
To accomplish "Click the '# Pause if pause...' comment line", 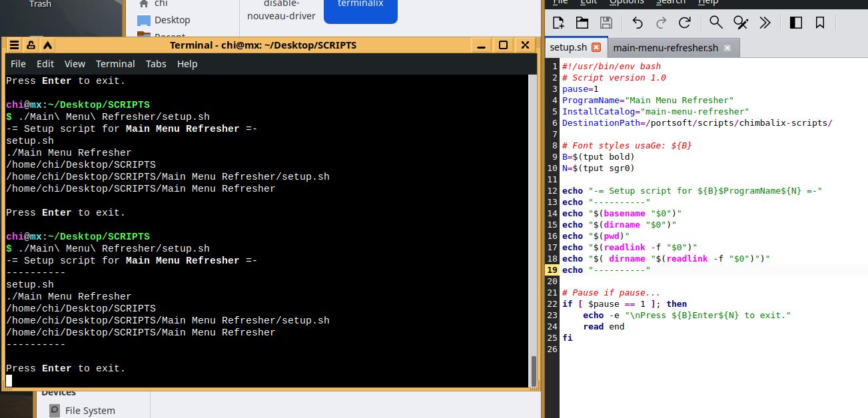I will [x=611, y=292].
